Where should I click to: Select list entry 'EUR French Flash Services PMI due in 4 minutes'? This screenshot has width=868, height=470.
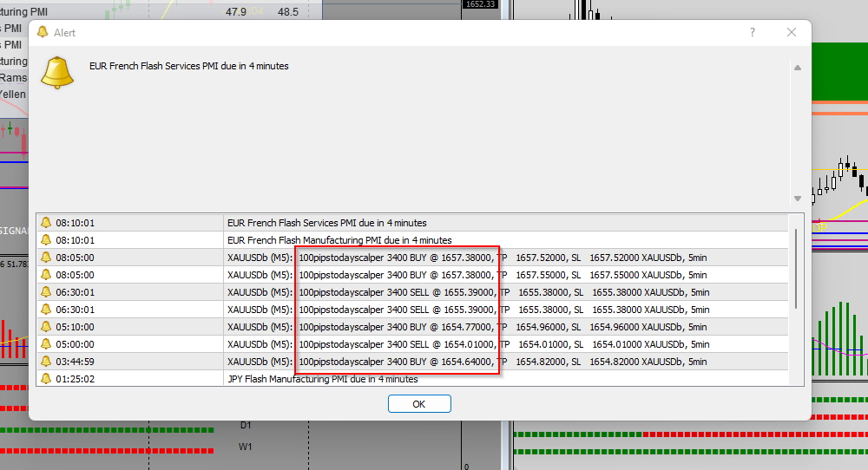326,223
